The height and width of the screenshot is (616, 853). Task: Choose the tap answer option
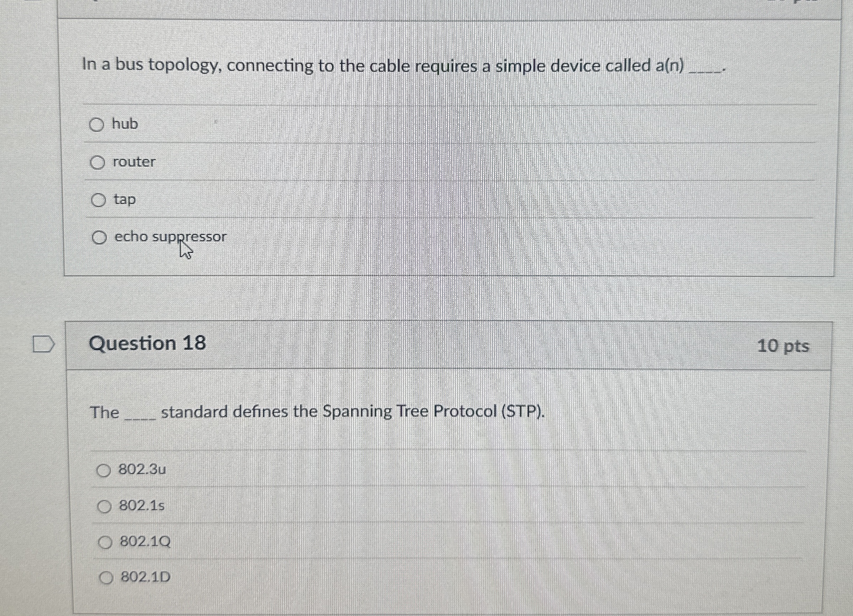99,200
